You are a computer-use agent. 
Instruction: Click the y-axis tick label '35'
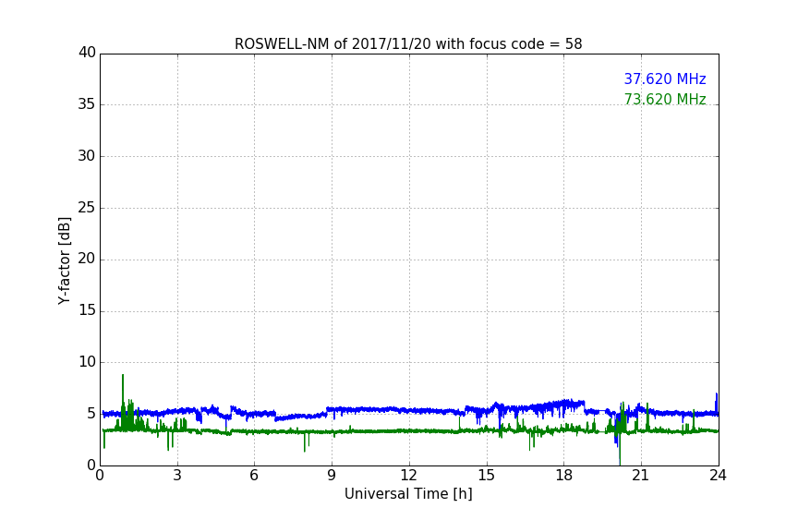(x=87, y=104)
